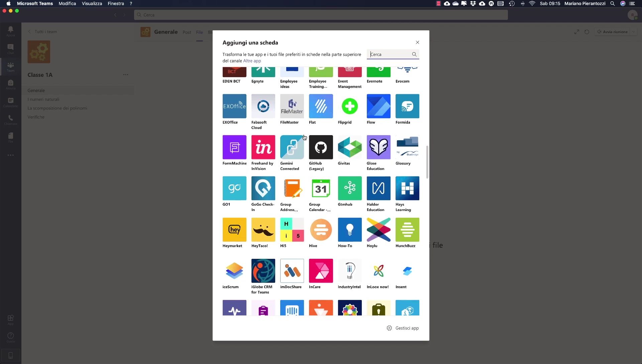642x364 pixels.
Task: Choose the IndustryIntel app
Action: pyautogui.click(x=350, y=271)
